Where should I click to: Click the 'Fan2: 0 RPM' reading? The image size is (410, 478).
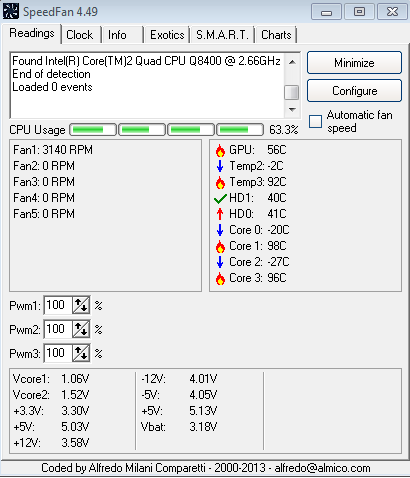pos(44,166)
